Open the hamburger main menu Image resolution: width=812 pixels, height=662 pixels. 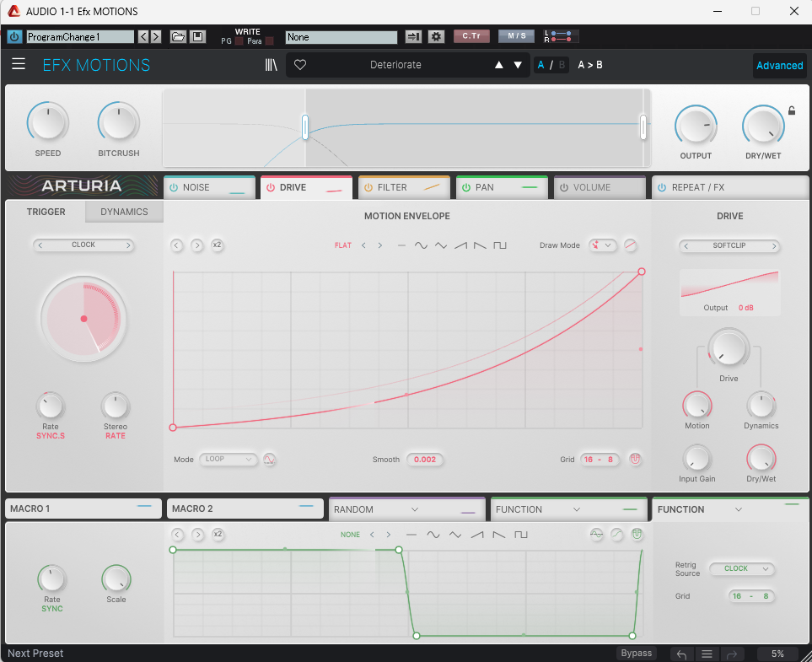tap(19, 64)
